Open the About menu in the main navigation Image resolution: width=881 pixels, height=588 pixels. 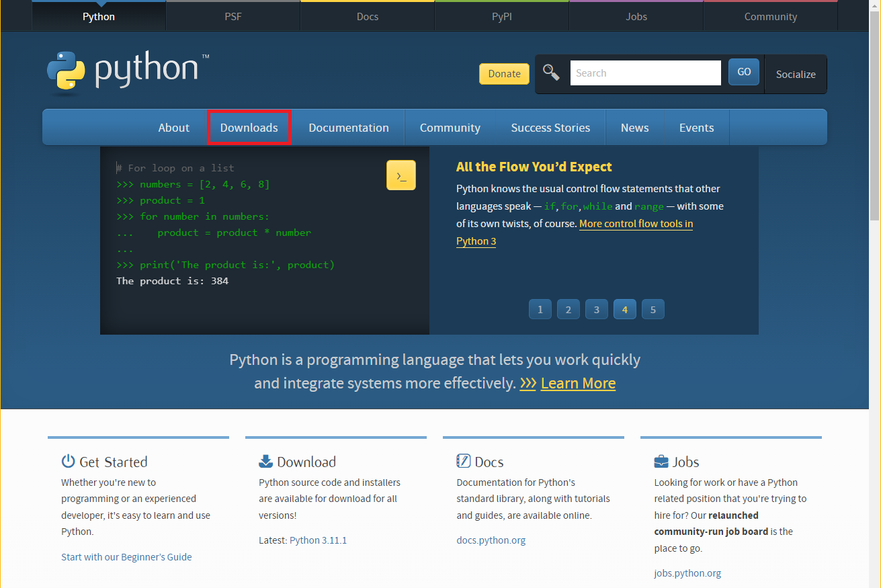click(174, 128)
